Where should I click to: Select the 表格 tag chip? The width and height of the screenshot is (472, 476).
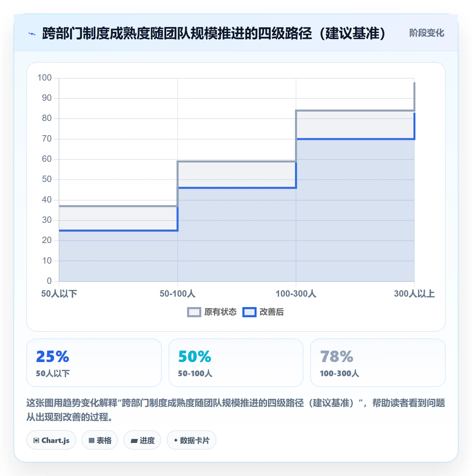point(100,440)
